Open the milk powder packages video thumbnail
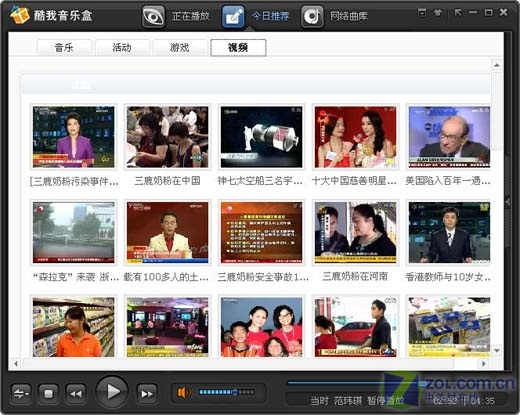Viewport: 520px width, 415px height. tap(449, 327)
